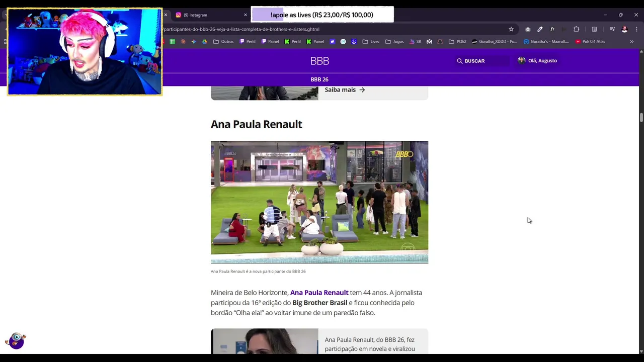Close the Instagram tab
This screenshot has height=362, width=644.
246,15
